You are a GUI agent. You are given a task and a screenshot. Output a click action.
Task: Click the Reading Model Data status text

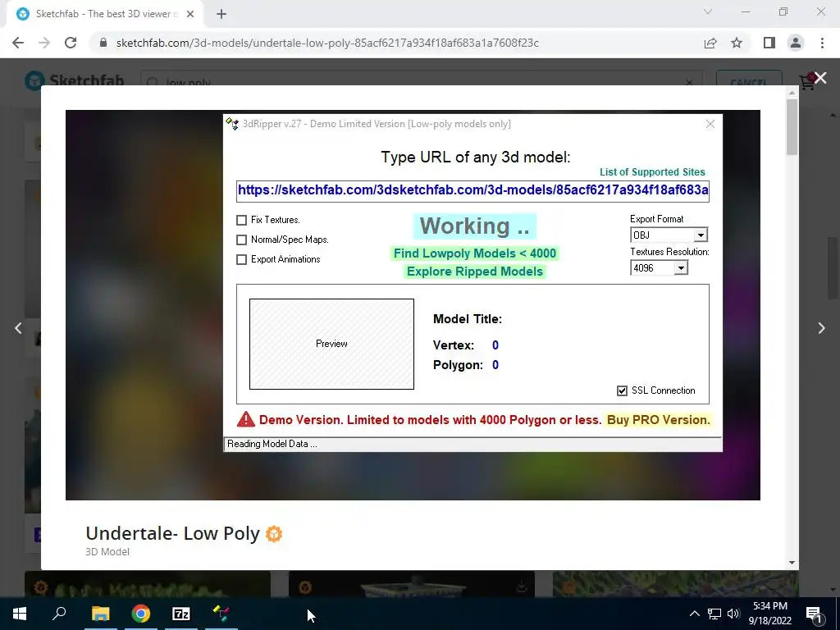click(x=272, y=444)
